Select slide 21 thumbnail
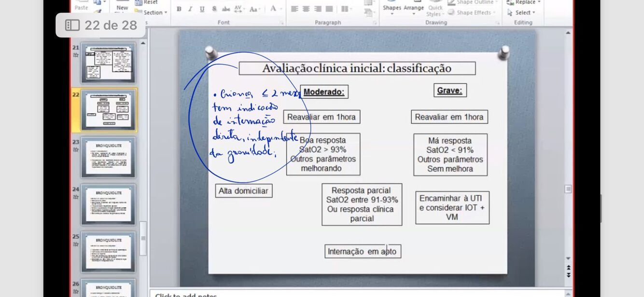Screen dimensions: 644x297 [x=108, y=63]
